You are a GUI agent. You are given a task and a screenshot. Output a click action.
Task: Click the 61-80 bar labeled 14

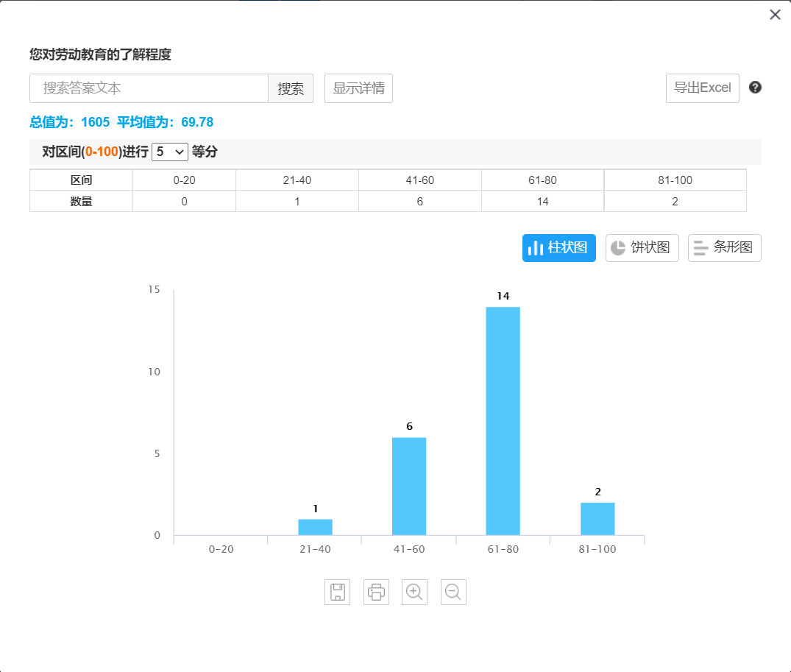[x=503, y=420]
